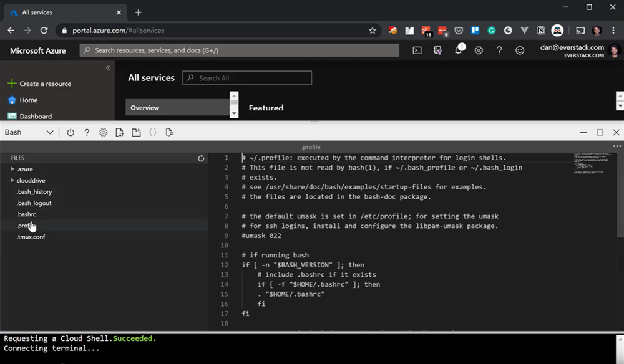Refresh the FILES list
The width and height of the screenshot is (624, 364).
[201, 158]
